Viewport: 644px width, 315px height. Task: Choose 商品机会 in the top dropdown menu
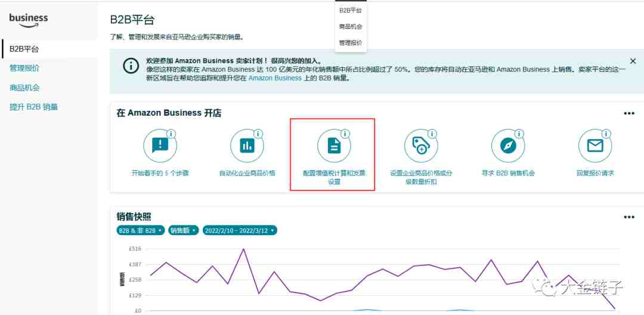click(351, 26)
